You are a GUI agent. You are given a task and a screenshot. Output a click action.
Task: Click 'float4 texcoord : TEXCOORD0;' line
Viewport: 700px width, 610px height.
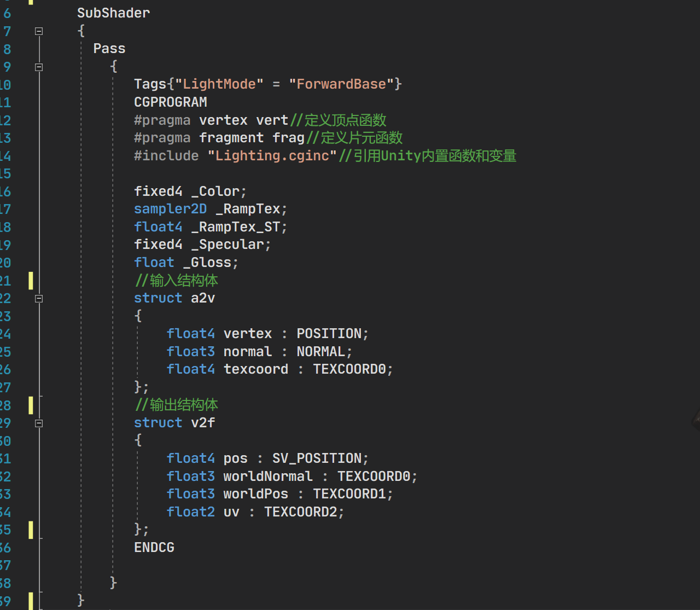[x=280, y=369]
